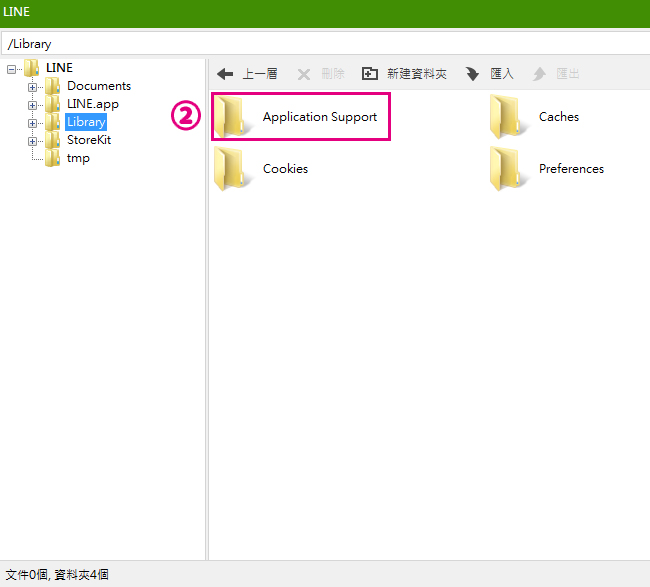Click the LINE.app folder icon in tree

click(x=53, y=104)
